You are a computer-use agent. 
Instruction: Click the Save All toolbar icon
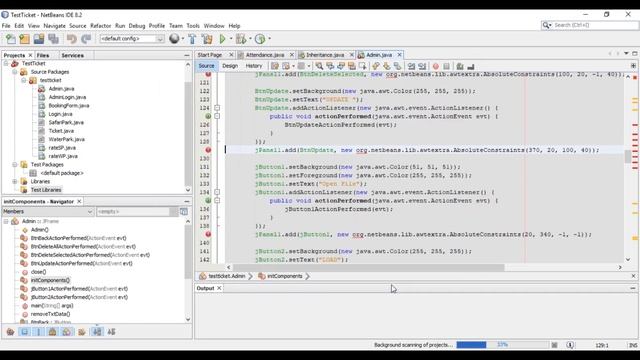pos(53,39)
